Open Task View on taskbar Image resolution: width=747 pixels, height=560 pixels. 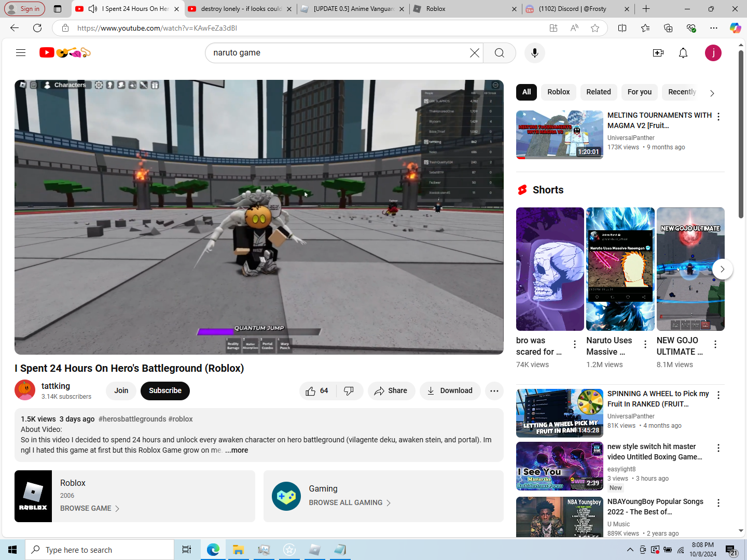(187, 550)
